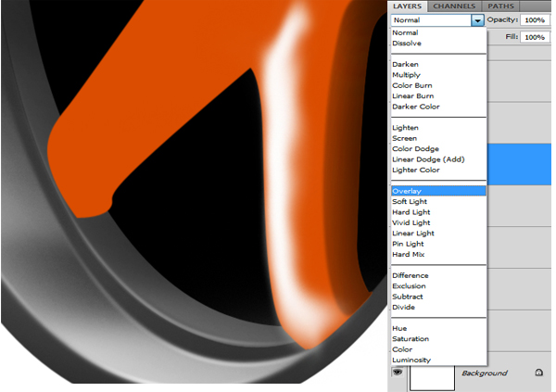Choose the Difference blend mode
The height and width of the screenshot is (392, 556).
411,275
